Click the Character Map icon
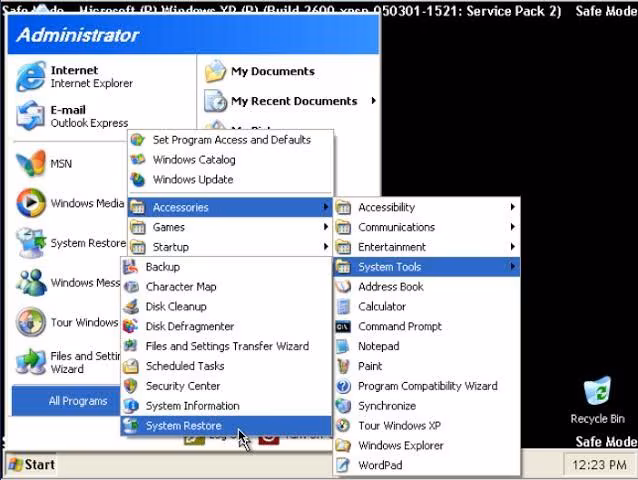 coord(131,287)
